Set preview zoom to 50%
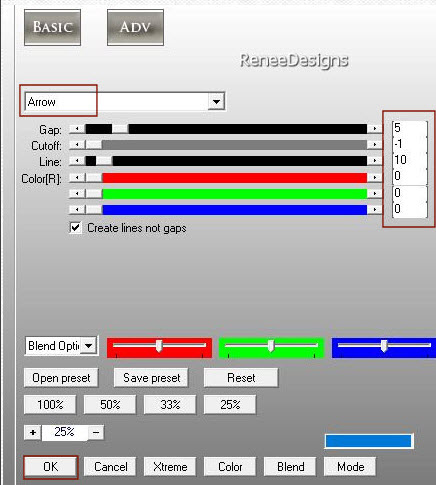Image resolution: width=436 pixels, height=485 pixels. click(x=110, y=405)
